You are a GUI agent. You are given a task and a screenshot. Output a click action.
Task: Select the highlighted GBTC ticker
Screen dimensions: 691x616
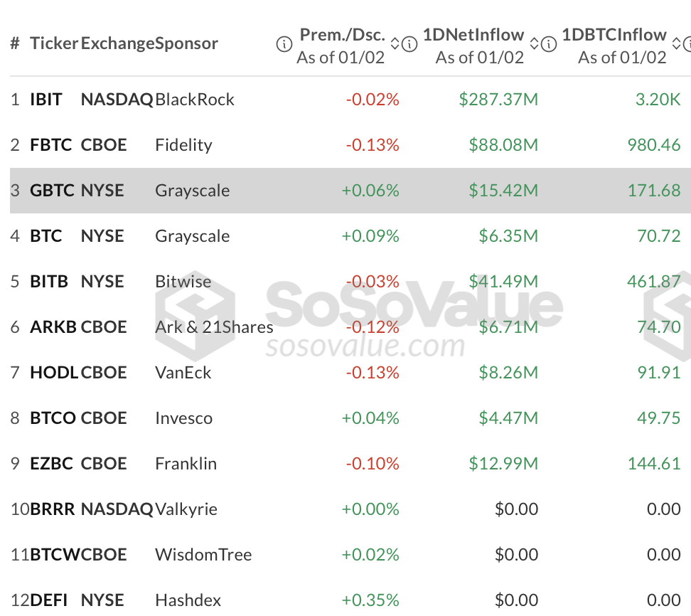click(51, 191)
